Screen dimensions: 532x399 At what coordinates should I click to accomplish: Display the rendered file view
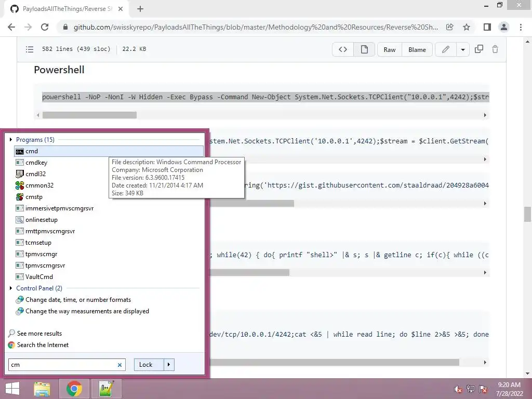[364, 49]
